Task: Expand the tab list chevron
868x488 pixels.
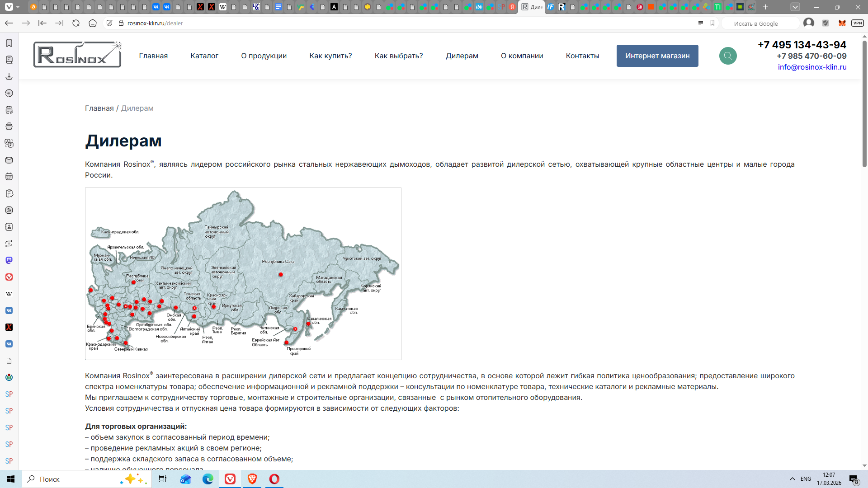Action: (795, 7)
